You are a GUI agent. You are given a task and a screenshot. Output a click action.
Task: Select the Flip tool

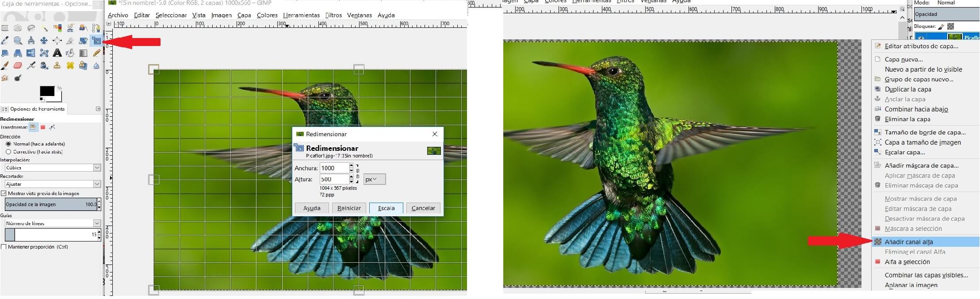[x=31, y=53]
